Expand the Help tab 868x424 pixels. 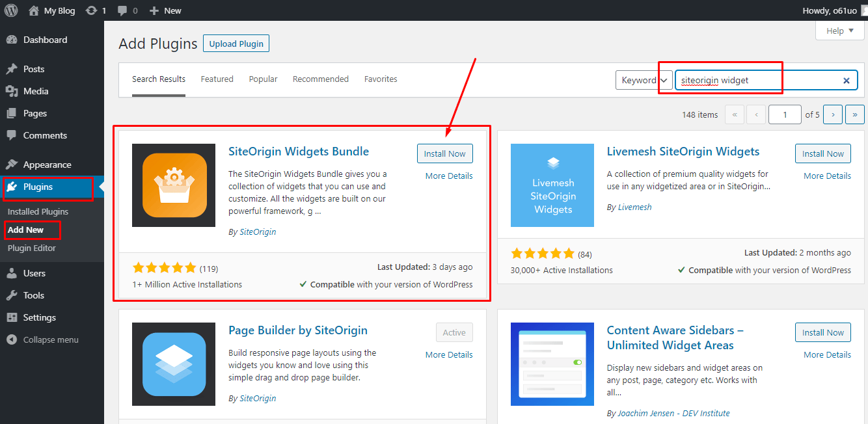(840, 31)
